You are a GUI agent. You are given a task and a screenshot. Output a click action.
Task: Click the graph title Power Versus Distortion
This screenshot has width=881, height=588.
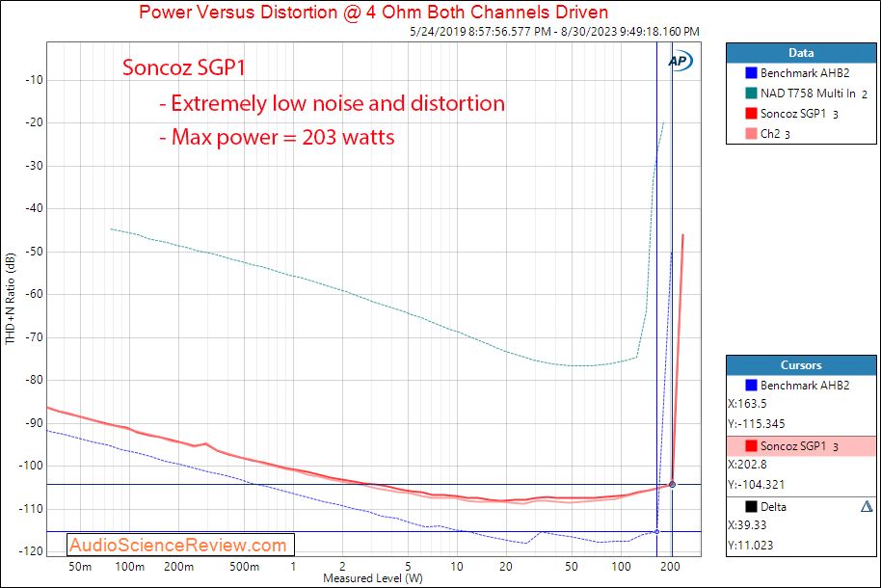pyautogui.click(x=374, y=12)
